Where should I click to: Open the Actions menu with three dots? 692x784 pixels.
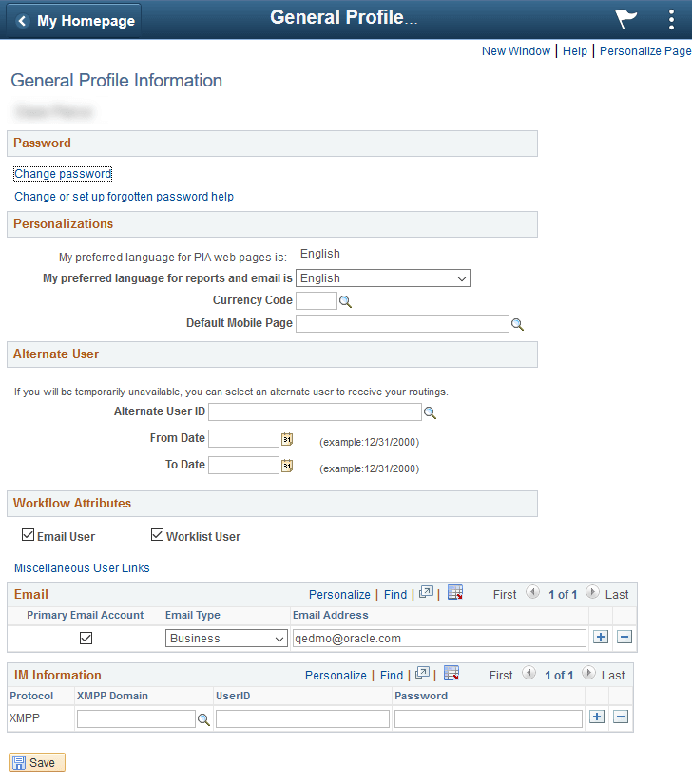tap(671, 19)
